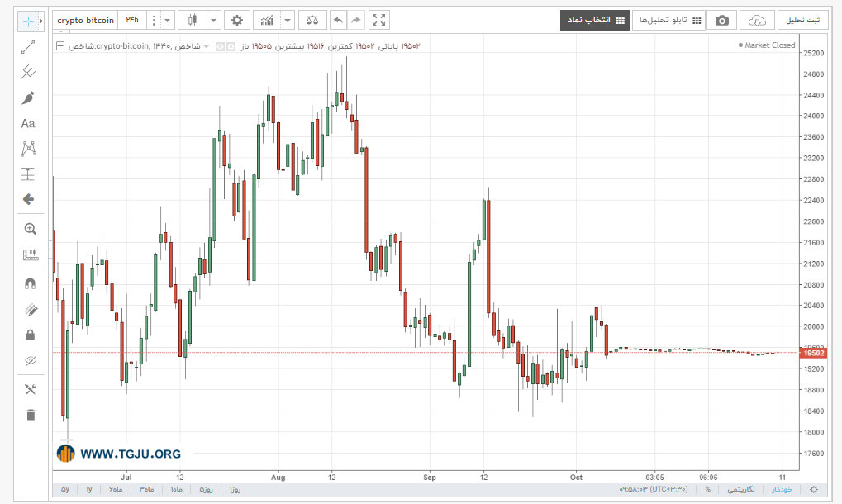Viewport: 842px width, 504px height.
Task: Take a chart snapshot with camera icon
Action: [722, 21]
